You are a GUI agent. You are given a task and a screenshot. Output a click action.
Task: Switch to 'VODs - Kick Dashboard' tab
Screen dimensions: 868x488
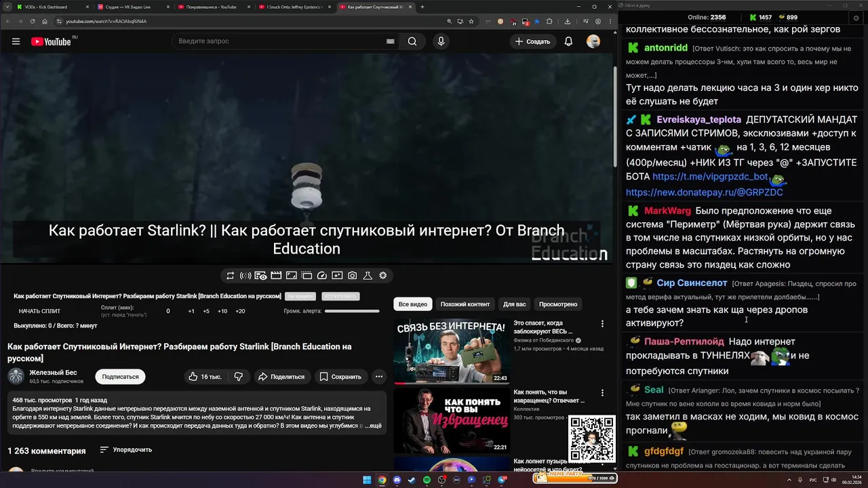click(x=51, y=7)
